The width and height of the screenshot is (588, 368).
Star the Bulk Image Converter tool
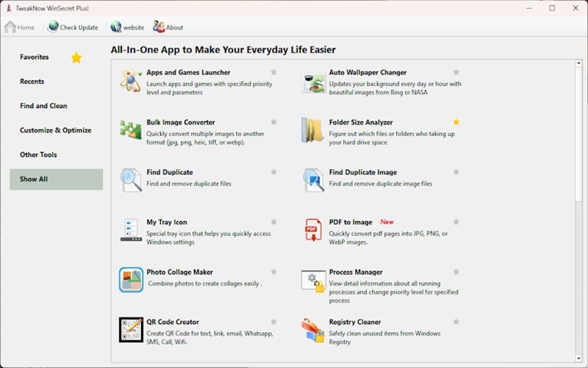273,121
